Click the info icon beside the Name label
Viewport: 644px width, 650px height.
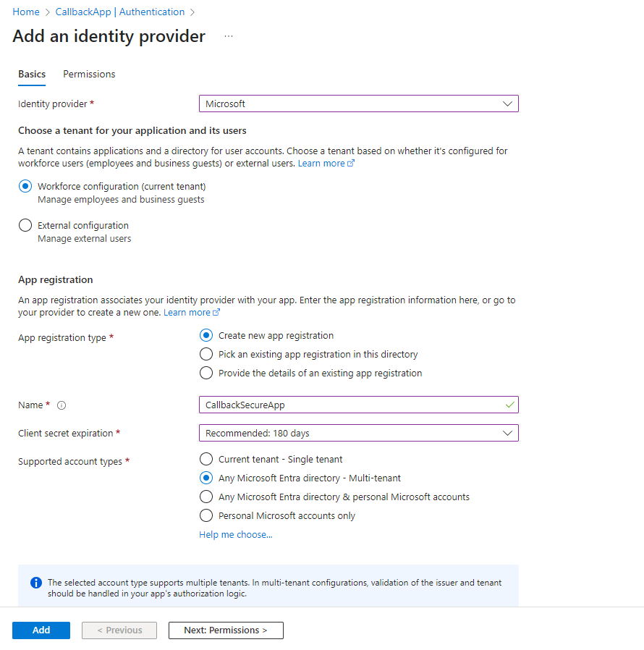pos(61,405)
